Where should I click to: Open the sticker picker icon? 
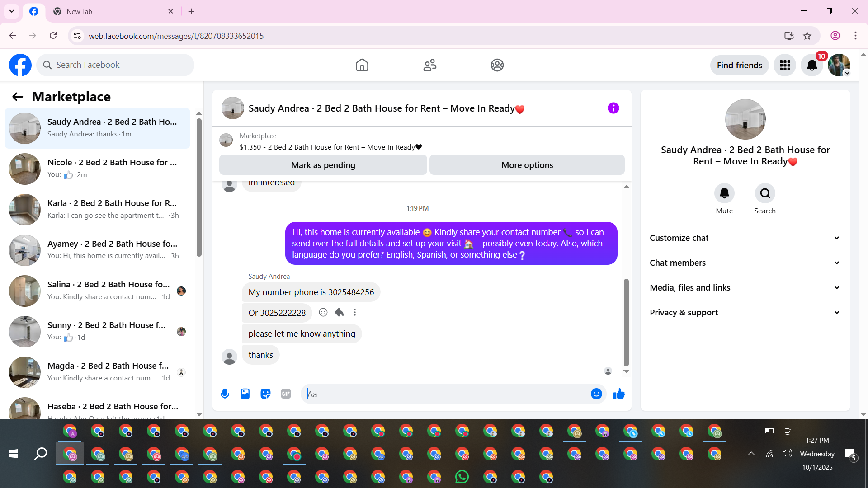[265, 394]
